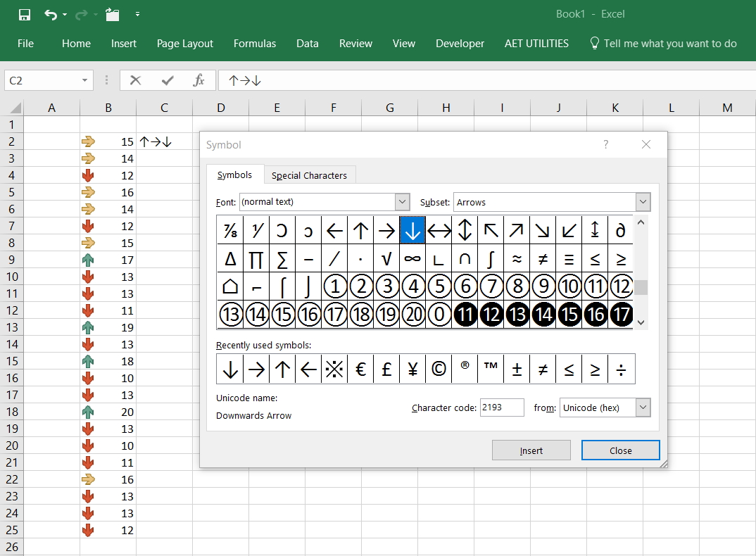Select the Euro sign in recently used symbols
The image size is (756, 556).
[360, 368]
